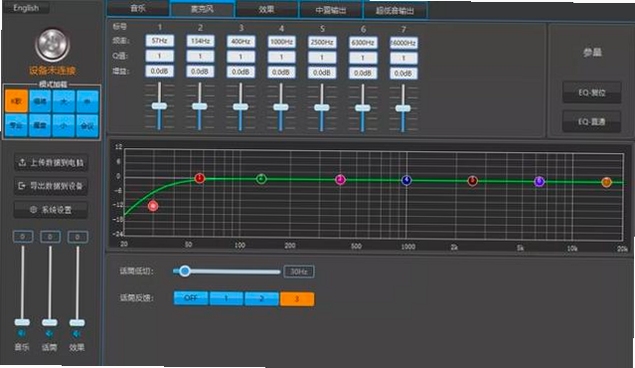
Task: Select the orange K歌 mode button
Action: point(16,101)
